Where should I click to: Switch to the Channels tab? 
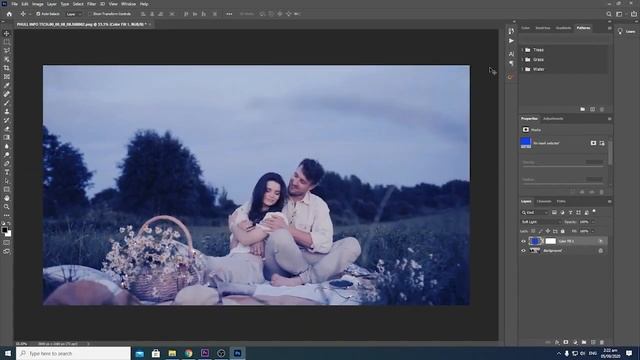[544, 201]
